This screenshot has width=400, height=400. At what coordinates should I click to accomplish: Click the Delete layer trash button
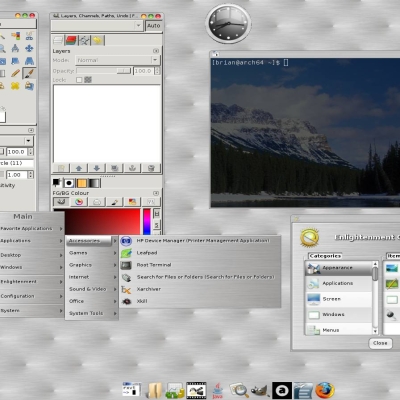[x=151, y=168]
